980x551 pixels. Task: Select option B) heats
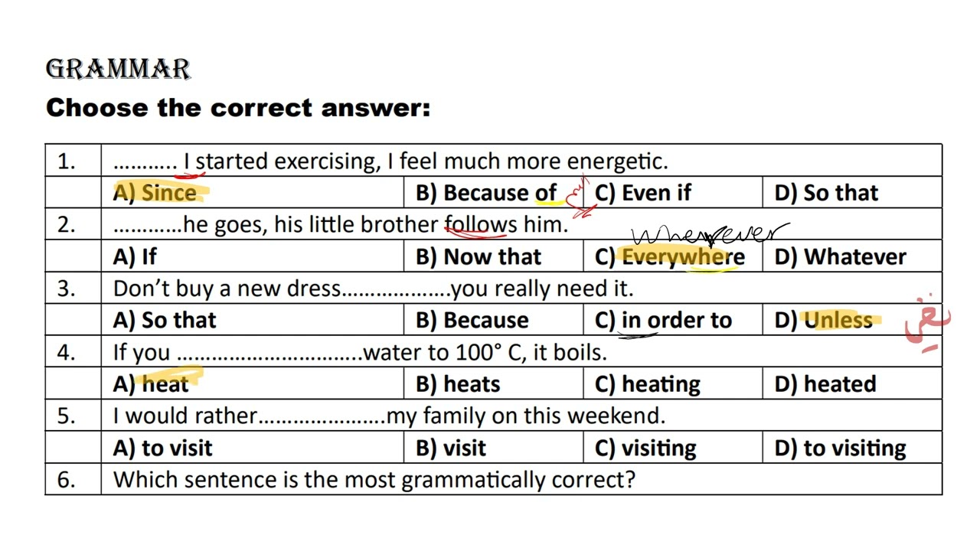click(458, 383)
